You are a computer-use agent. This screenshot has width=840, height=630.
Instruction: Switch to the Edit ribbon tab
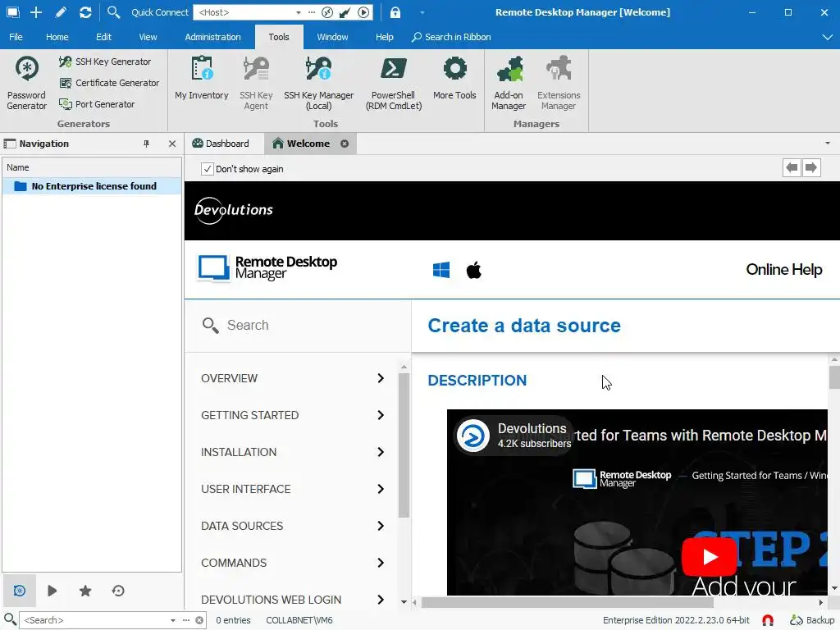103,37
